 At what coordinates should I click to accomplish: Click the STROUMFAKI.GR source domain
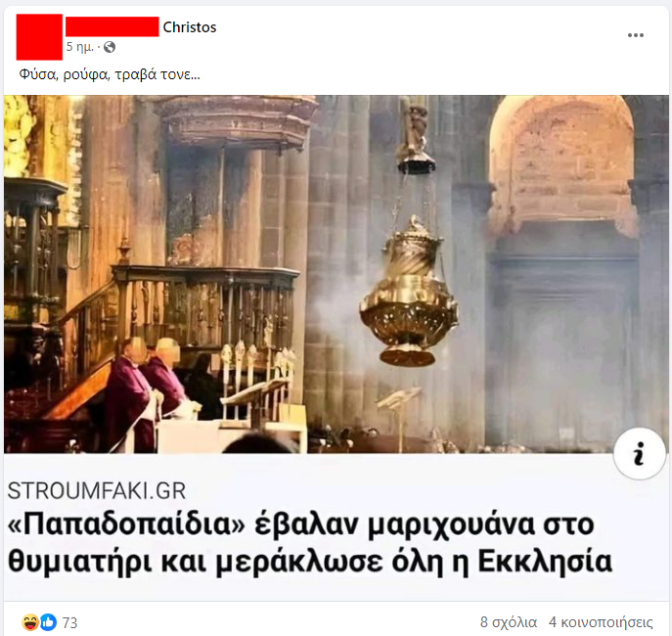97,491
